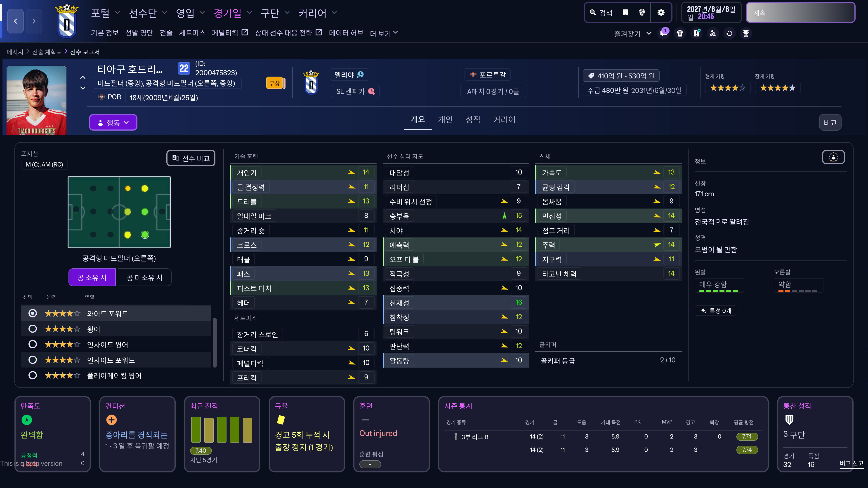
Task: Select the 윙어 role radio button
Action: (x=33, y=329)
